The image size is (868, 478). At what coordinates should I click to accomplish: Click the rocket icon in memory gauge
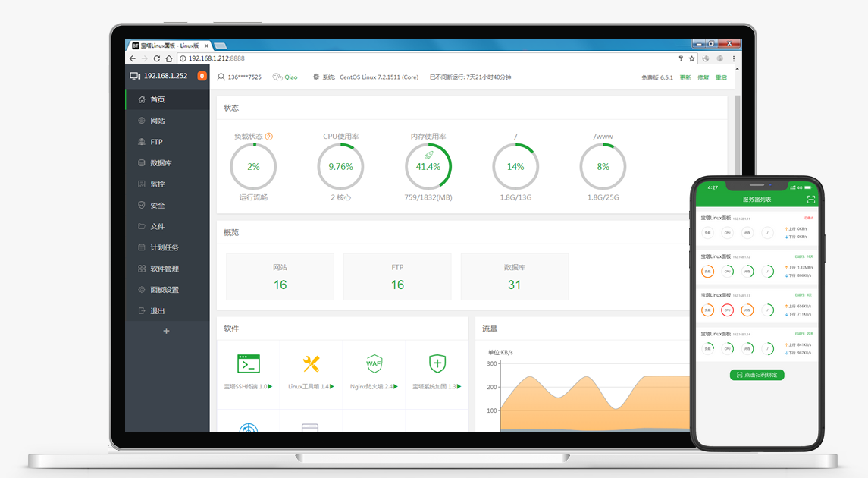(x=428, y=155)
